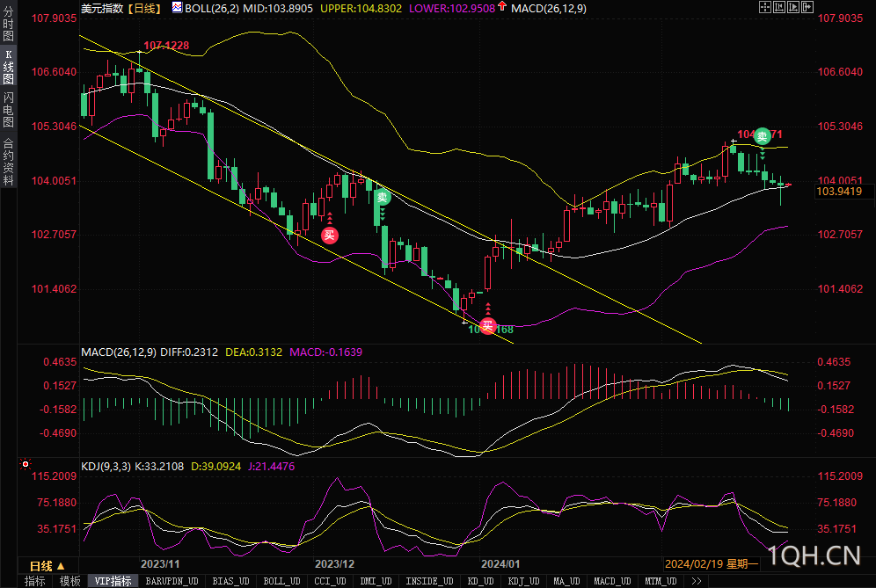Click the K:33.2108 value

pos(160,466)
